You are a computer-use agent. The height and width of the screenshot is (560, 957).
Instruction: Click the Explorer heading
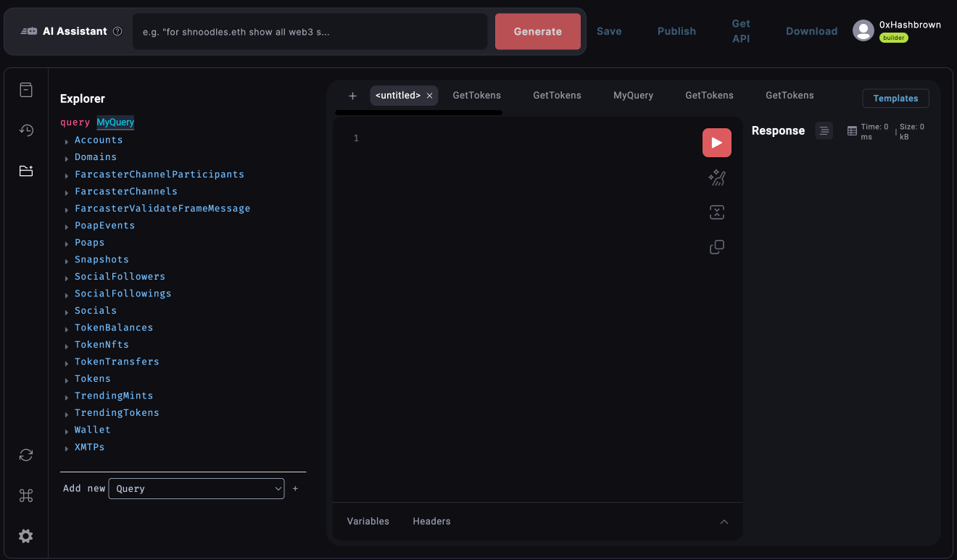pyautogui.click(x=83, y=99)
